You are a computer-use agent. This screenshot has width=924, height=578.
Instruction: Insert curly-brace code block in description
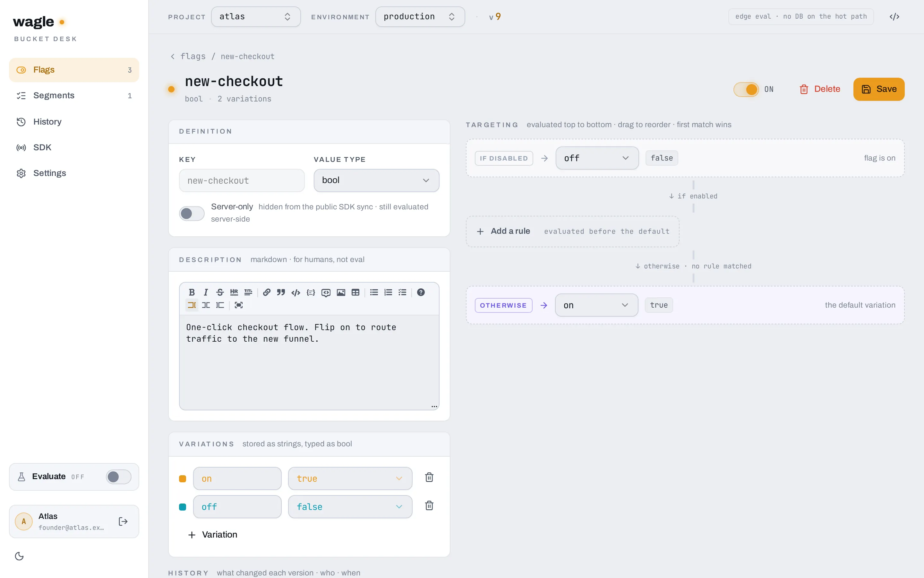311,293
